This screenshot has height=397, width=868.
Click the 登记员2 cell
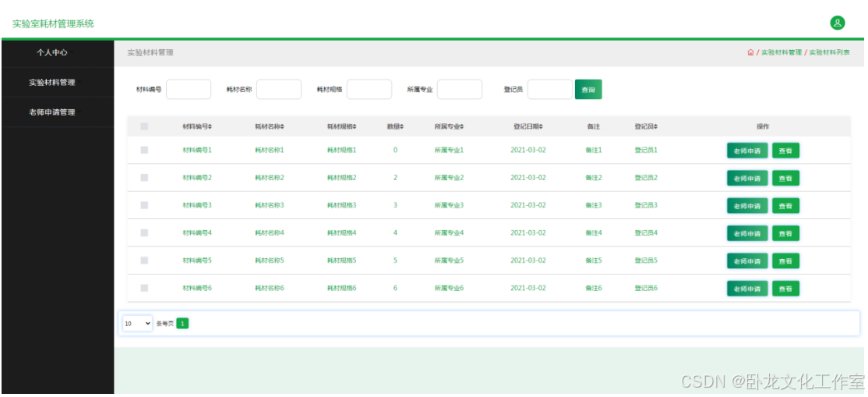tap(646, 178)
